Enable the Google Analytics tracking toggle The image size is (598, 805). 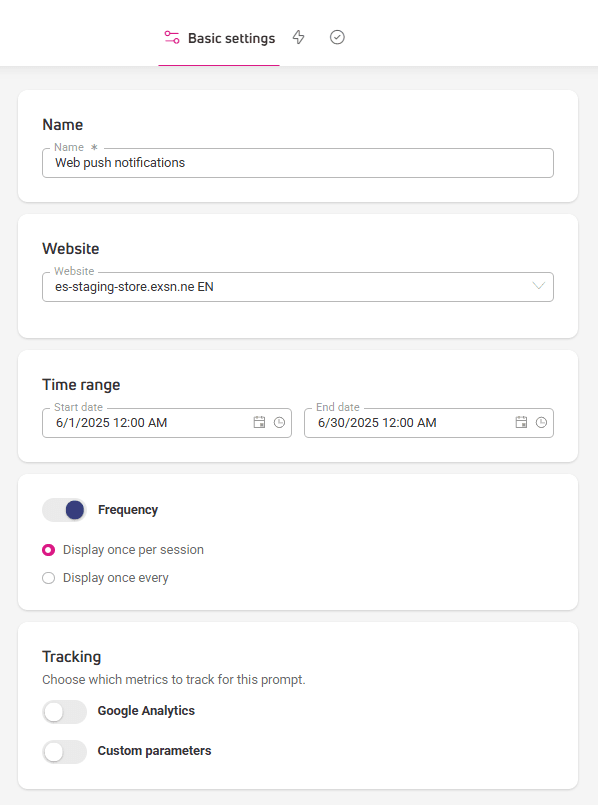tap(64, 712)
